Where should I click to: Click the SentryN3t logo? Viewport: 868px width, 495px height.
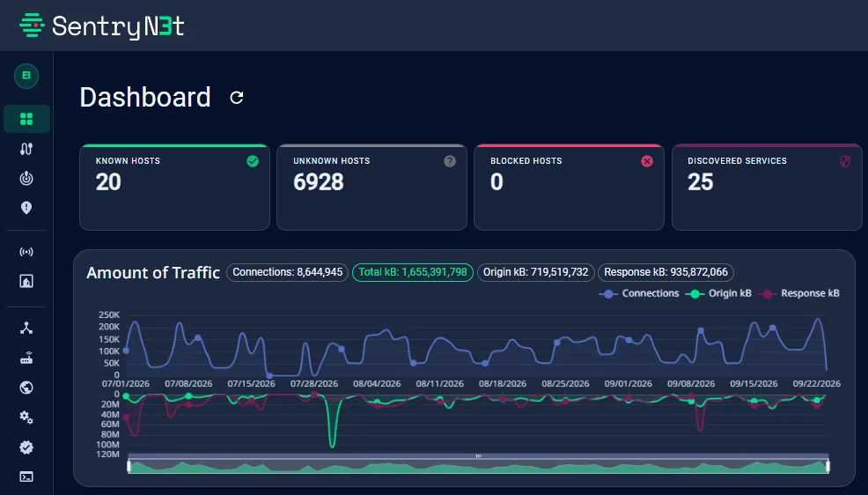click(x=101, y=26)
